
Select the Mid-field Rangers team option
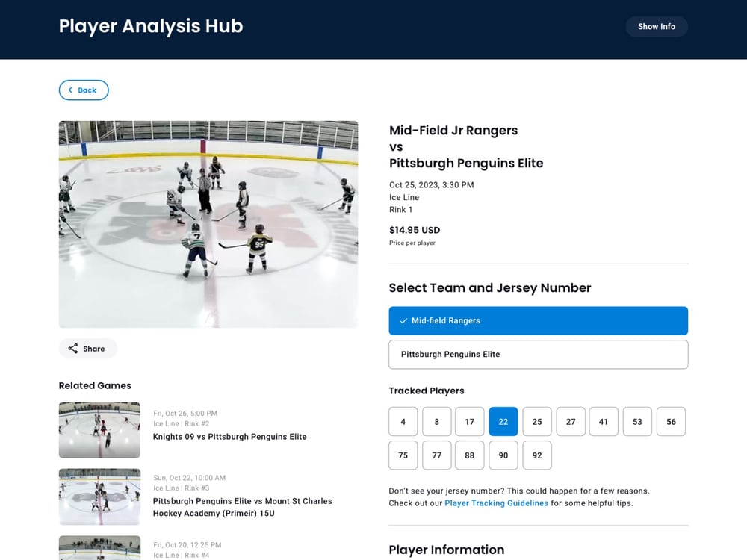point(539,320)
